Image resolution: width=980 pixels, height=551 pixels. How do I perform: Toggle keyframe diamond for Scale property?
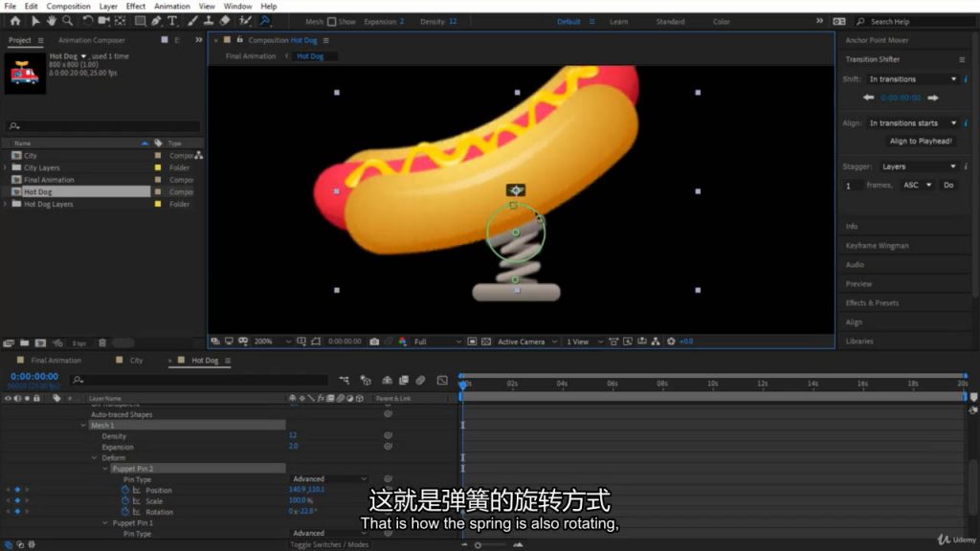(x=17, y=500)
